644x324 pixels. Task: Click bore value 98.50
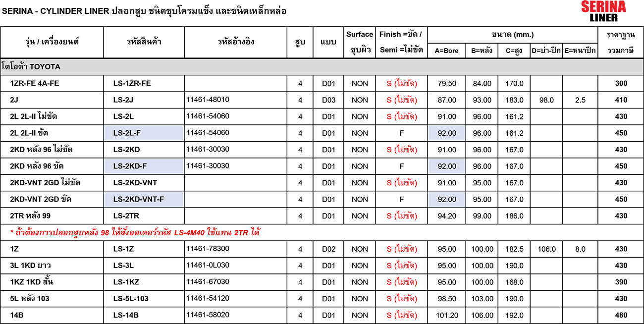pos(447,299)
